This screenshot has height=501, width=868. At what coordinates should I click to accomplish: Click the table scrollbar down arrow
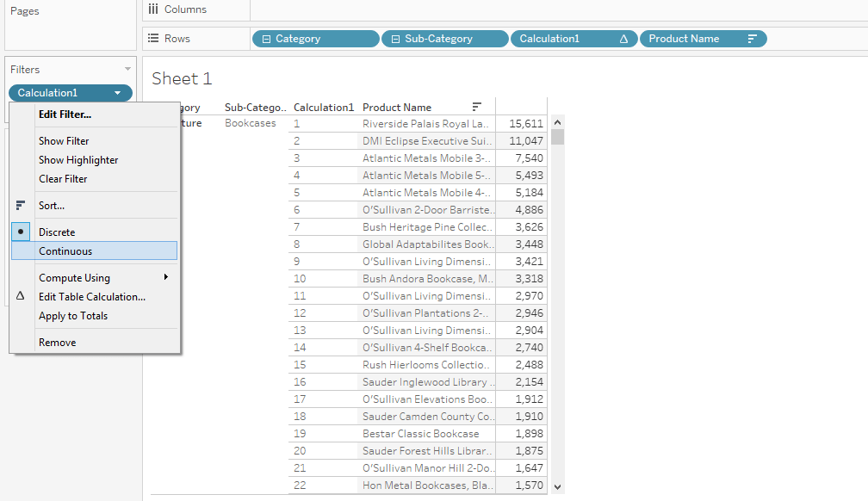557,486
